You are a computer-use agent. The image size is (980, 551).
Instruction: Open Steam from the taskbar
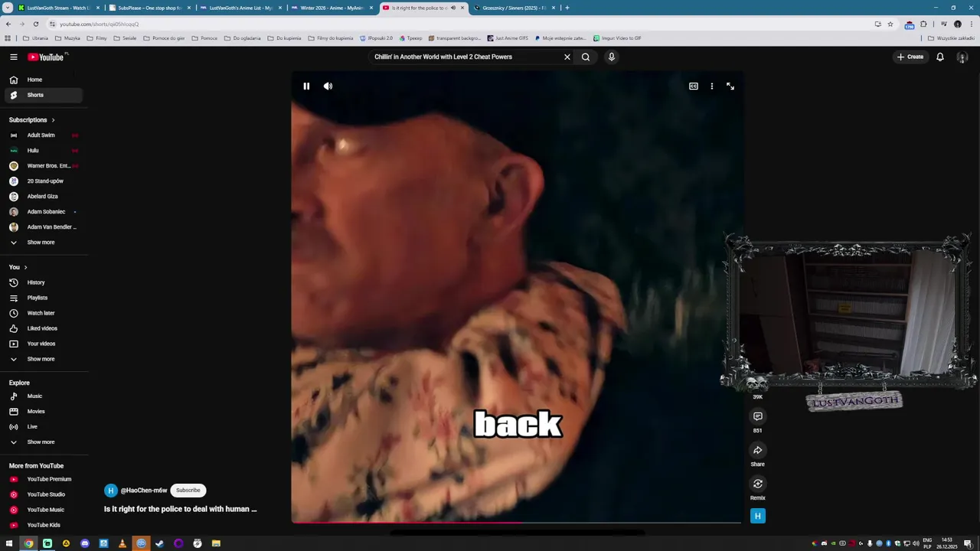point(160,543)
